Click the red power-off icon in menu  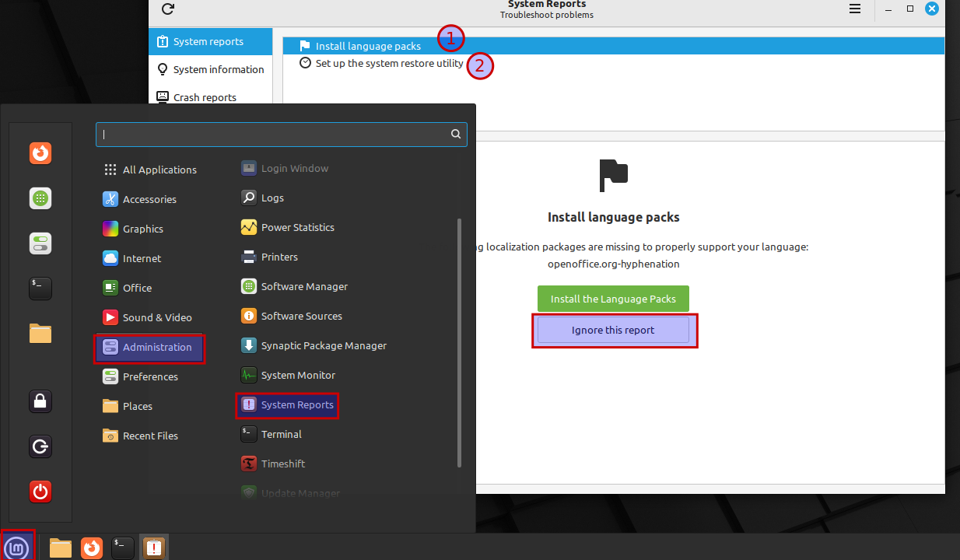click(x=40, y=492)
